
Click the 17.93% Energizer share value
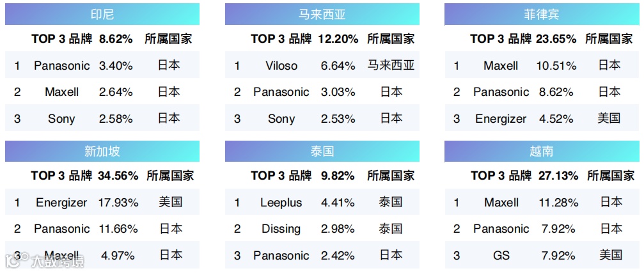coord(118,203)
